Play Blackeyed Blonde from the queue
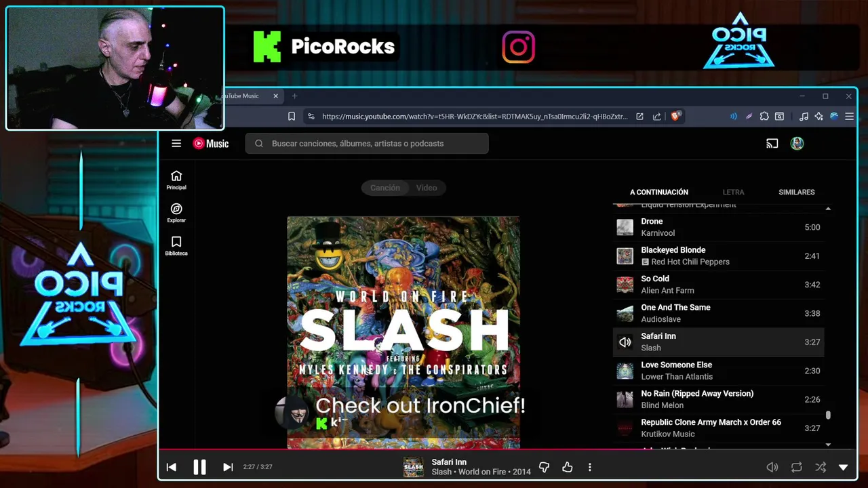 [718, 256]
